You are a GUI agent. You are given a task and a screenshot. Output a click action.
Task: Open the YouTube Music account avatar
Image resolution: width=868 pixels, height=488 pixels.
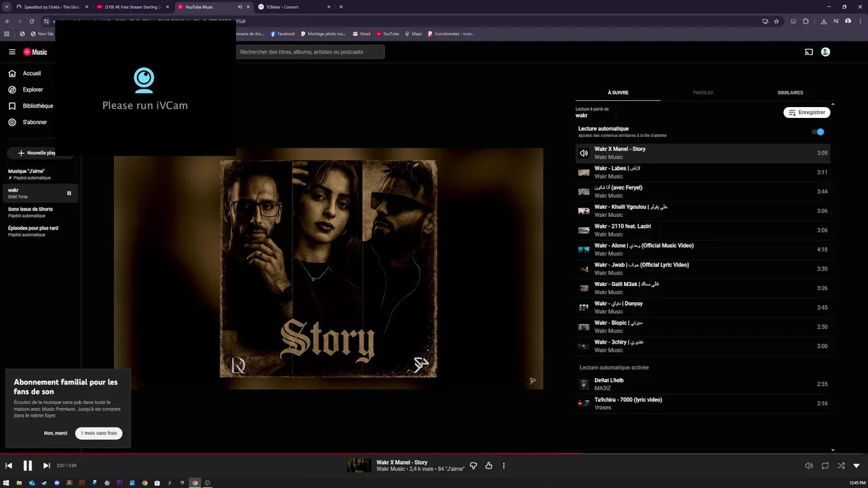pos(825,52)
